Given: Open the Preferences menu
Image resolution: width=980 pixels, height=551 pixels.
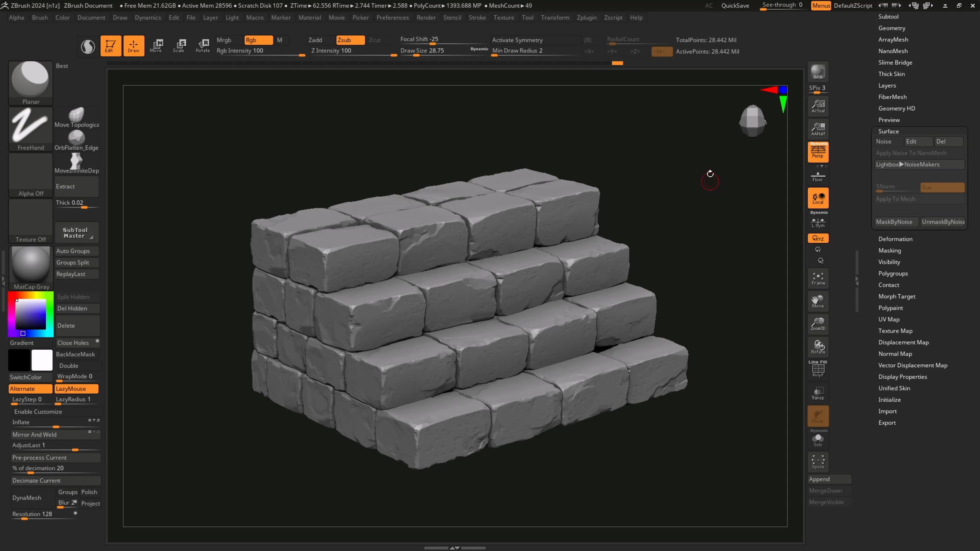Looking at the screenshot, I should (x=392, y=18).
